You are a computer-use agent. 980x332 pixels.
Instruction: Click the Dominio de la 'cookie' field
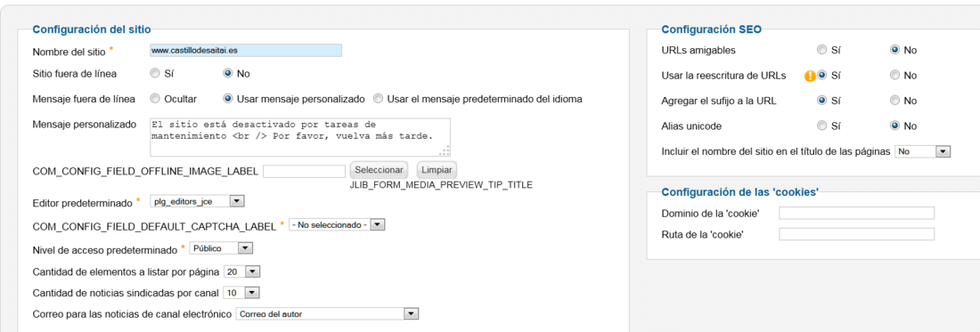(856, 214)
